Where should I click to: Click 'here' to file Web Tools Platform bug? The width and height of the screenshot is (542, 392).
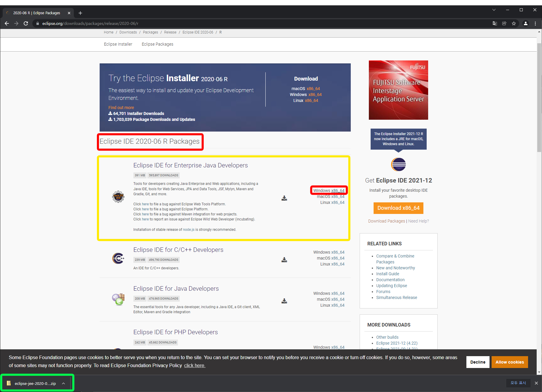point(145,204)
